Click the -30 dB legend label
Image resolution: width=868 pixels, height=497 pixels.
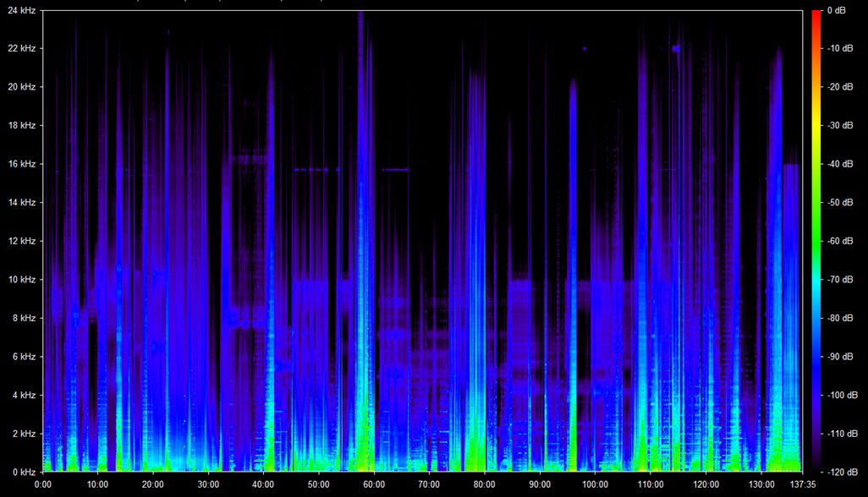pos(840,125)
